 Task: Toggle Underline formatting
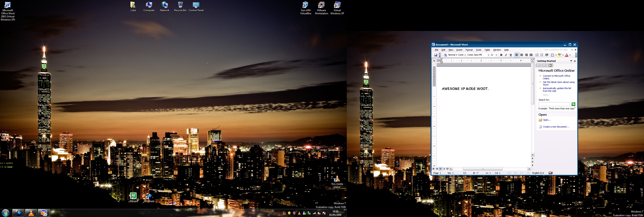[511, 55]
